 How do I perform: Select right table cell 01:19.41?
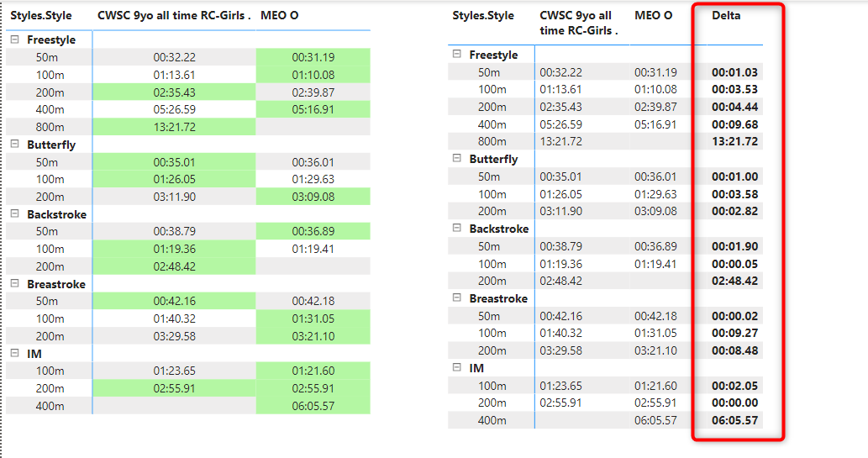(655, 264)
